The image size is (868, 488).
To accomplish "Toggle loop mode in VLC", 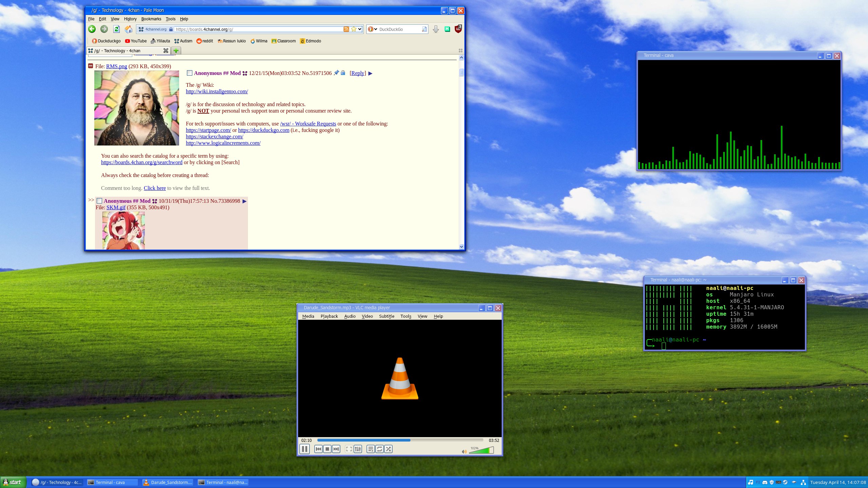I will point(380,449).
